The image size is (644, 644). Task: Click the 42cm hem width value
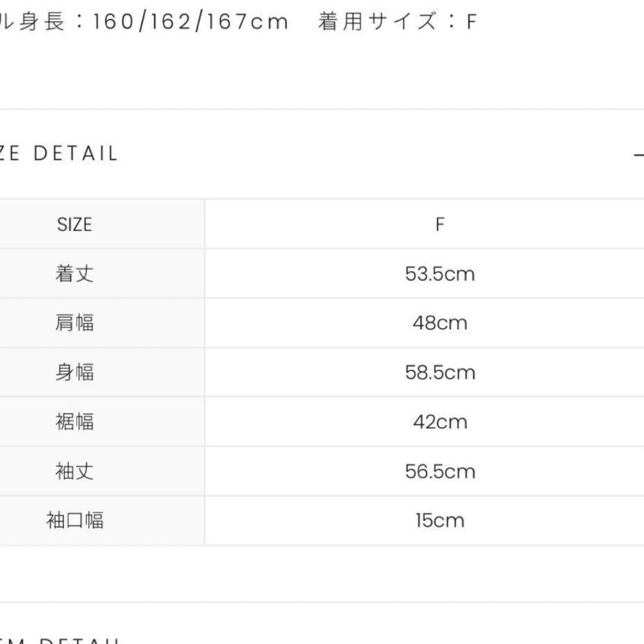(x=440, y=422)
